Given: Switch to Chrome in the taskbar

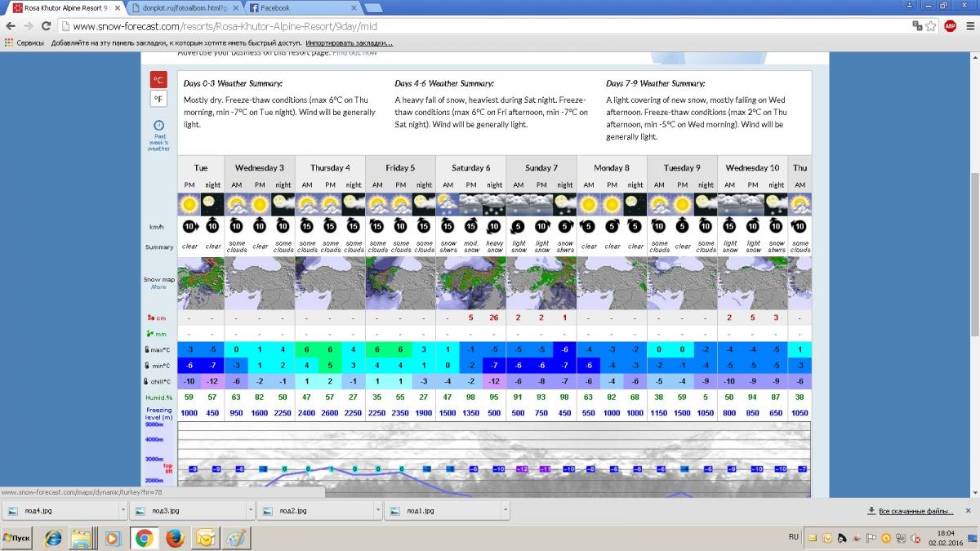Looking at the screenshot, I should 143,538.
